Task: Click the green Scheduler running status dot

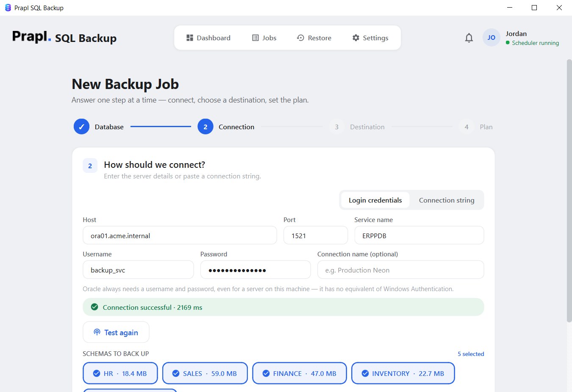Action: click(508, 43)
